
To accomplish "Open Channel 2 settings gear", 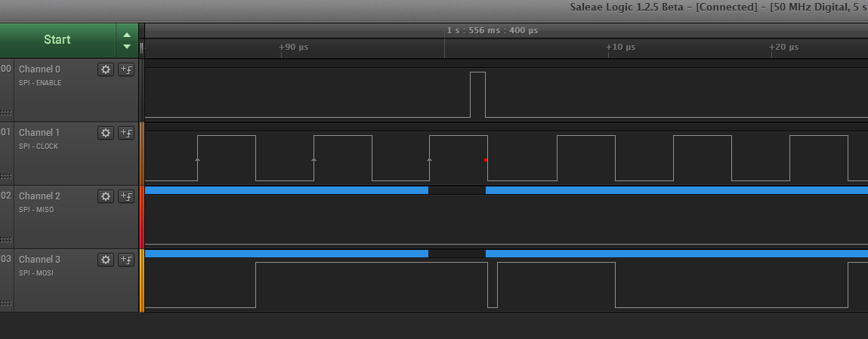I will click(x=106, y=196).
